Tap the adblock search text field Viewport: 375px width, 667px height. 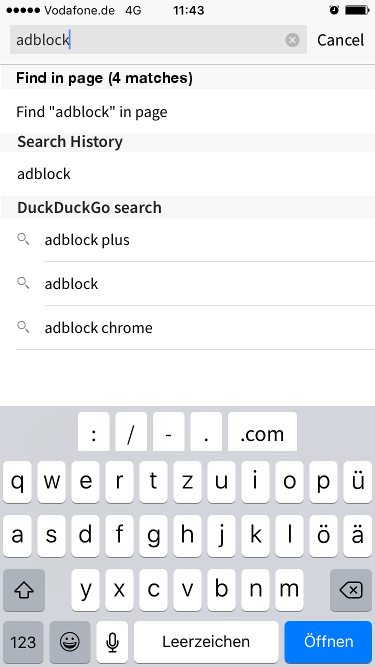point(158,40)
